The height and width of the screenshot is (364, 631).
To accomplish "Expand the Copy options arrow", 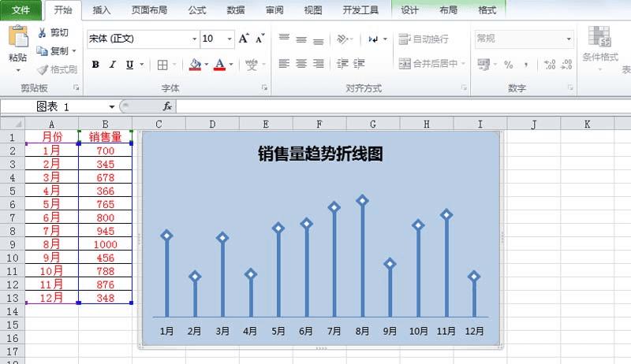I will [74, 51].
